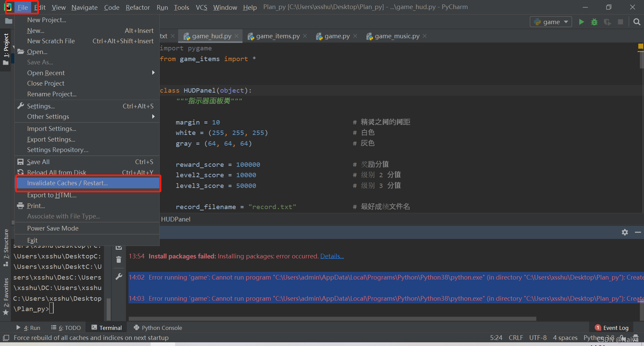This screenshot has height=346, width=644.
Task: Open the Favorites tool window sidebar button
Action: pyautogui.click(x=6, y=296)
